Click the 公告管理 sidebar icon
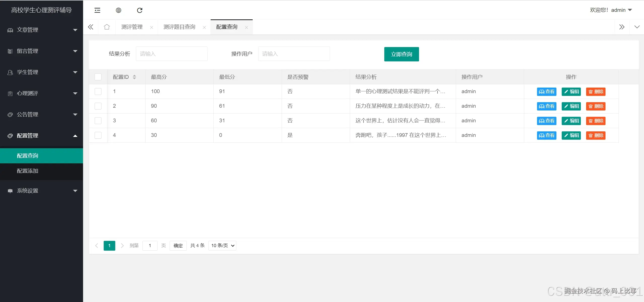 pos(10,115)
